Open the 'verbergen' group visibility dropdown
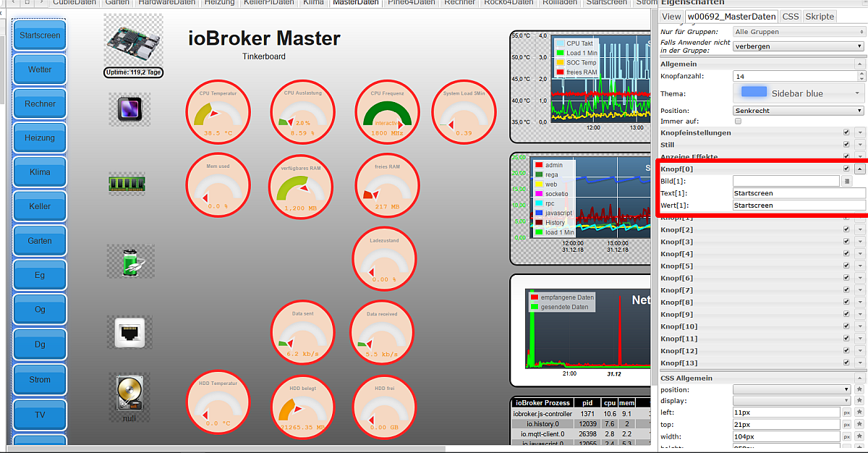Image resolution: width=868 pixels, height=453 pixels. [799, 46]
